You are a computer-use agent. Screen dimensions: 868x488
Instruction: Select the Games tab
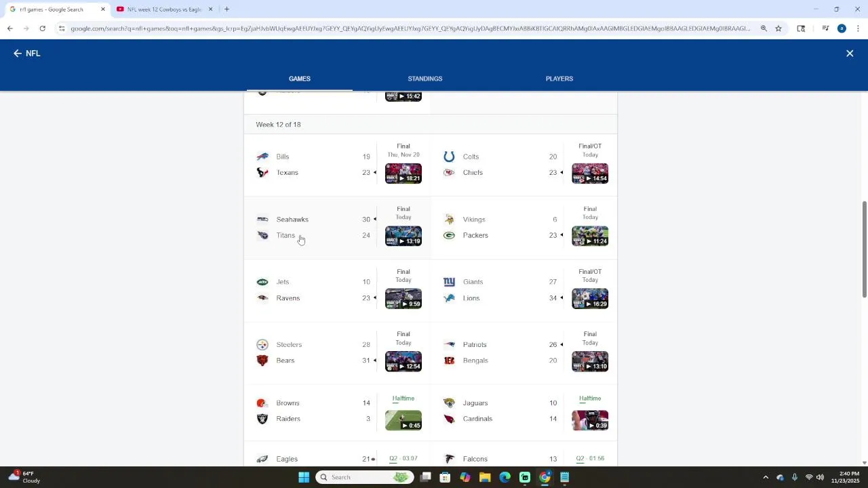tap(300, 79)
